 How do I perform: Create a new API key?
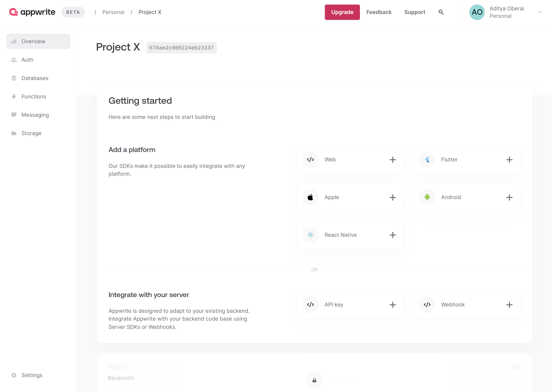pyautogui.click(x=393, y=305)
